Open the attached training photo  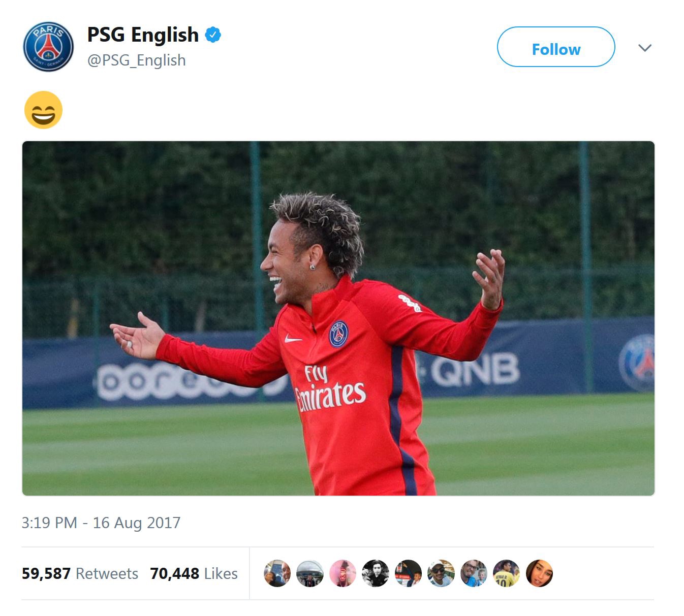point(338,318)
